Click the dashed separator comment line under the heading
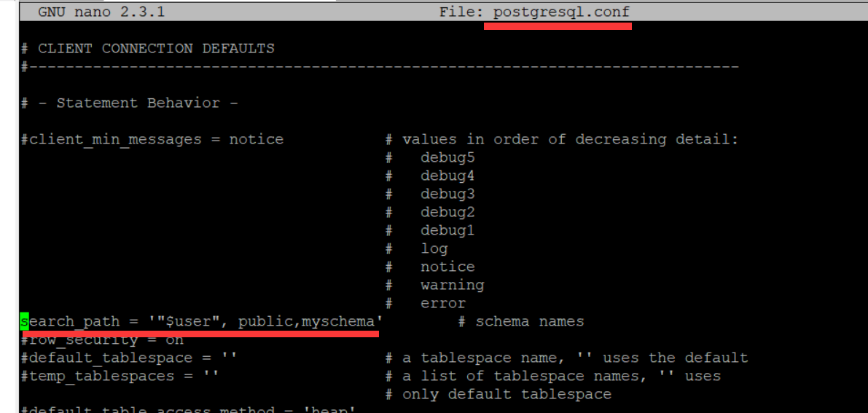868x413 pixels. (x=379, y=67)
